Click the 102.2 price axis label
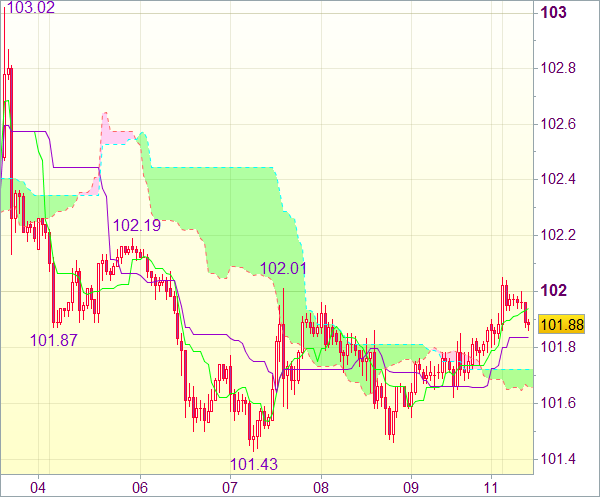Viewport: 600px width, 497px height. [558, 235]
